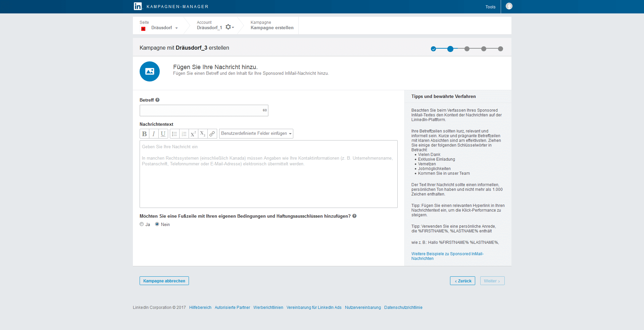Click the Kampagne abbrechen button
This screenshot has width=644, height=330.
pyautogui.click(x=164, y=281)
